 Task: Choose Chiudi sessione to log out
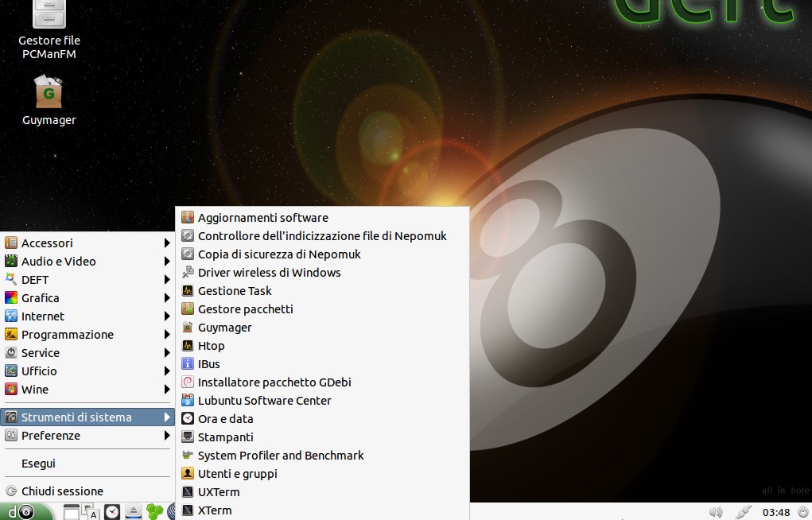point(87,491)
